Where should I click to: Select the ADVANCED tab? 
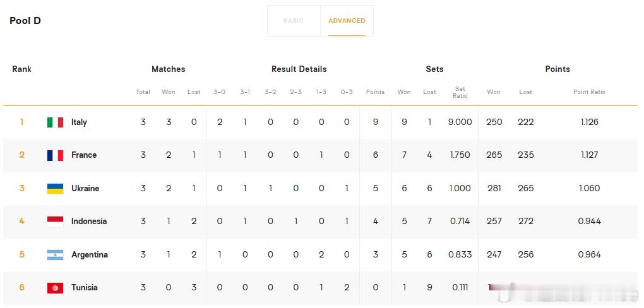click(347, 21)
